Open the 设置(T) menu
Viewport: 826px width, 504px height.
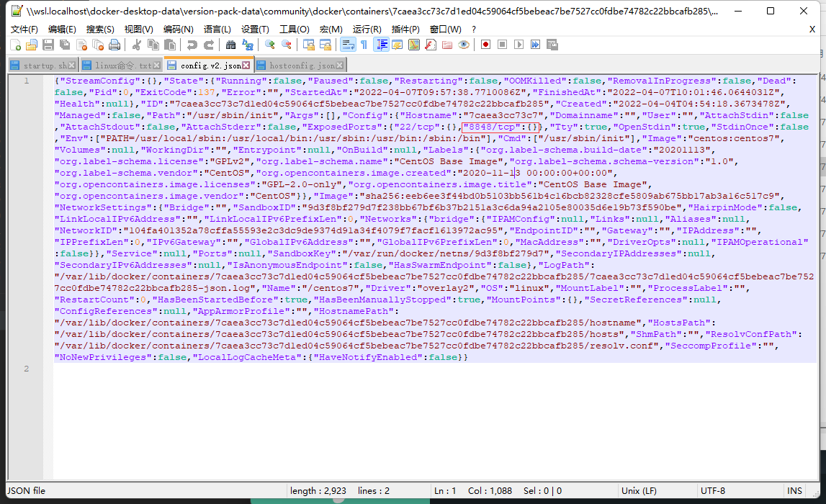click(x=255, y=29)
